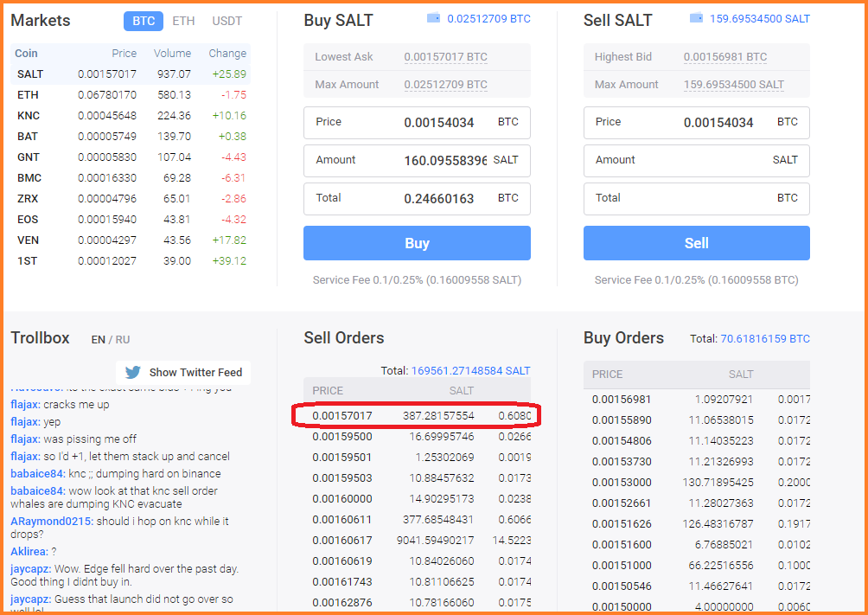Viewport: 868px width, 615px height.
Task: Click username Aklirea in Trollbox
Action: pos(29,552)
